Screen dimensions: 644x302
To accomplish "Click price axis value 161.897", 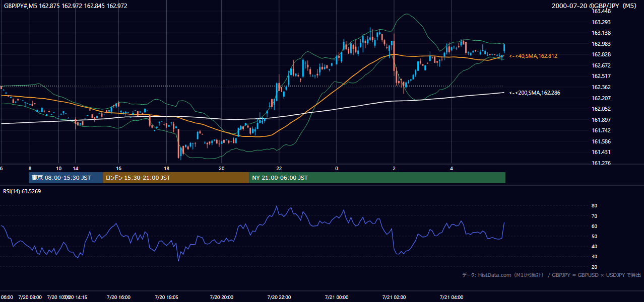I will tap(601, 120).
